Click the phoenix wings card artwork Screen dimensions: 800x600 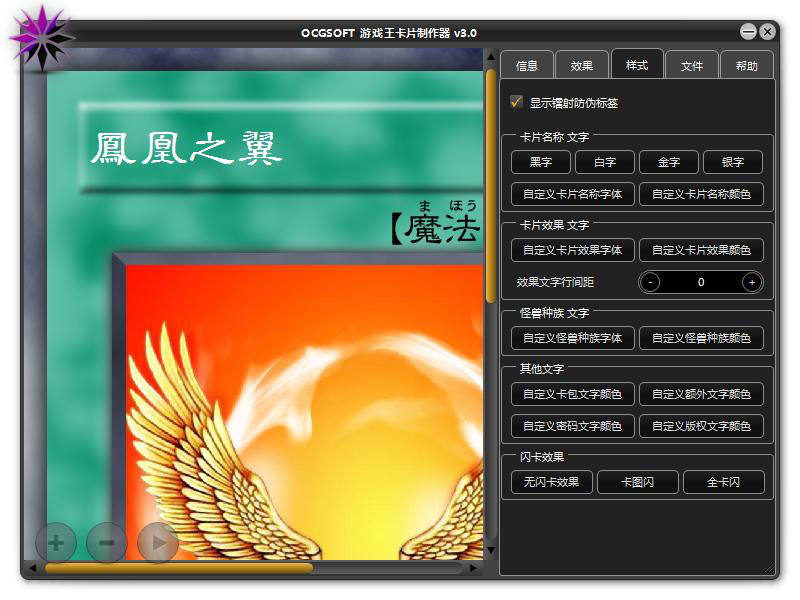pos(305,412)
